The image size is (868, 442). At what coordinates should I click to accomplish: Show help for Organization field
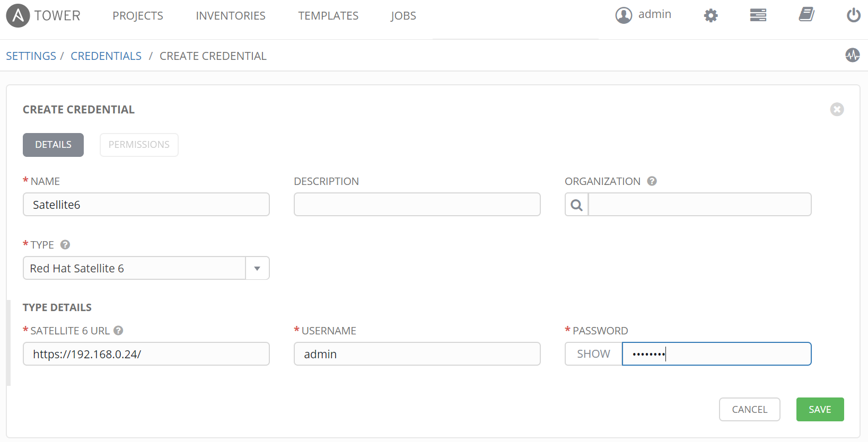652,181
